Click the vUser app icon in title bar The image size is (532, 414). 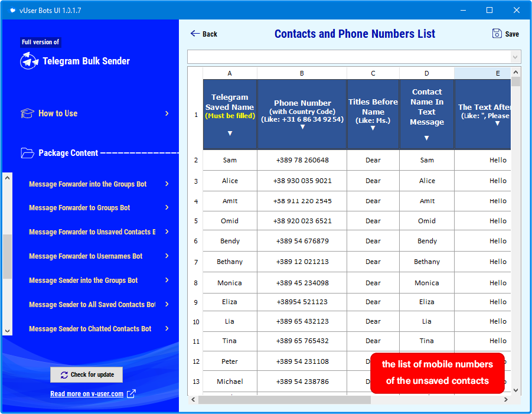click(12, 10)
